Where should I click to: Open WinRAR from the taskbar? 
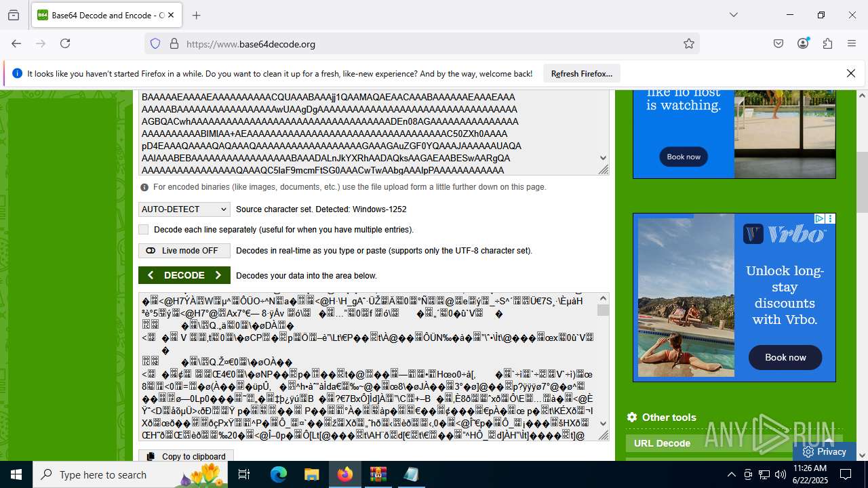[378, 474]
